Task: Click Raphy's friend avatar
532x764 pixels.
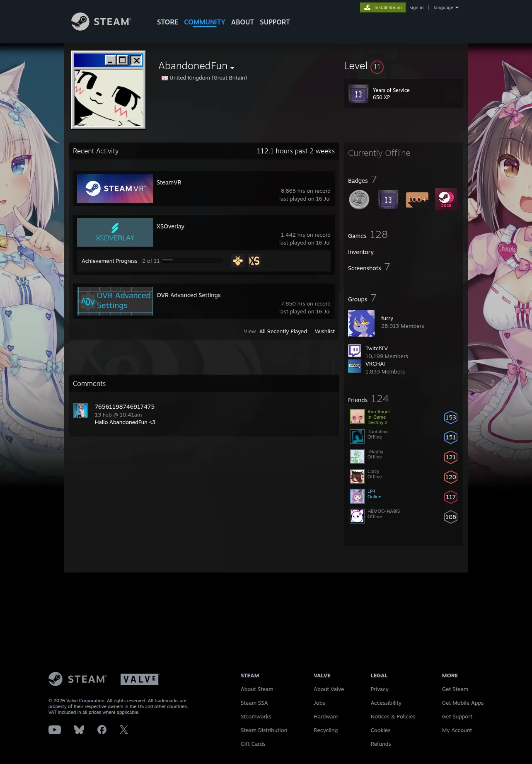Action: point(357,456)
